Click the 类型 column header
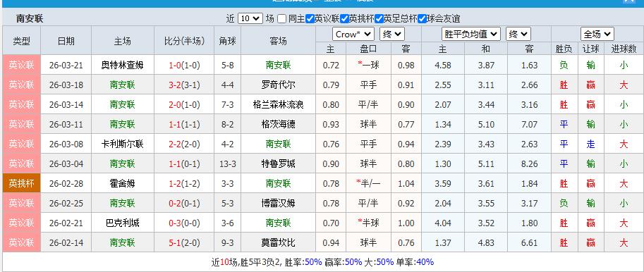 coord(21,41)
